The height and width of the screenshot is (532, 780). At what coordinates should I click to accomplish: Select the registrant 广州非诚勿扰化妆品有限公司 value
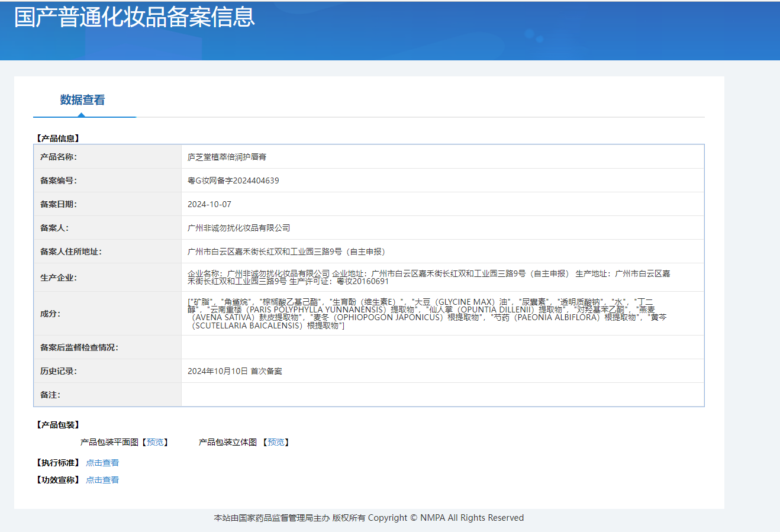coord(238,228)
